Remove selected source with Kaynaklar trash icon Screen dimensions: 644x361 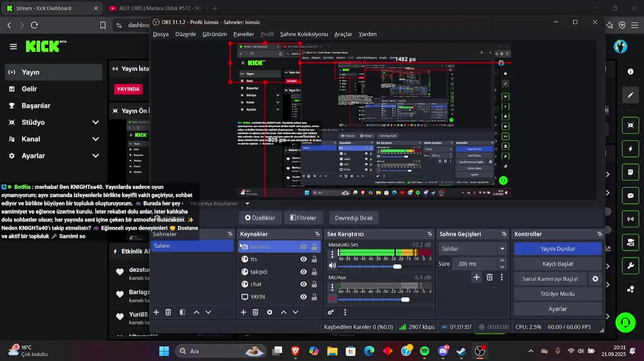click(255, 312)
